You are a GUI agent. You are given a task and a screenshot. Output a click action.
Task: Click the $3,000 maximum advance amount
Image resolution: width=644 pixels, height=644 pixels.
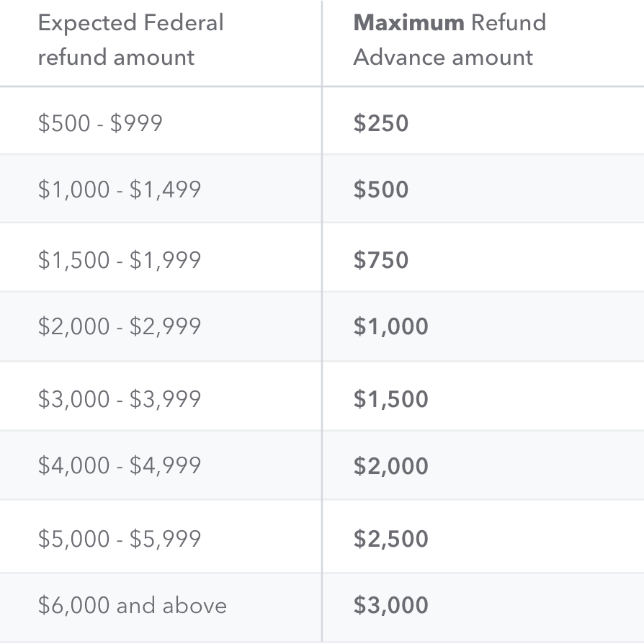[390, 605]
